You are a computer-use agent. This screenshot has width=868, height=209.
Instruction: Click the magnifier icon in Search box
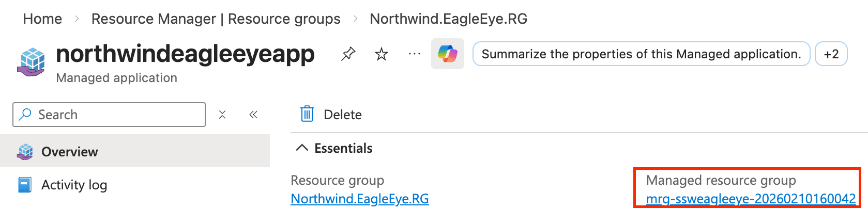point(25,115)
